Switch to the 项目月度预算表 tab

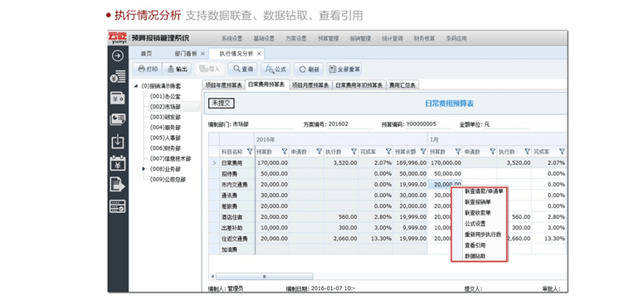[x=310, y=85]
